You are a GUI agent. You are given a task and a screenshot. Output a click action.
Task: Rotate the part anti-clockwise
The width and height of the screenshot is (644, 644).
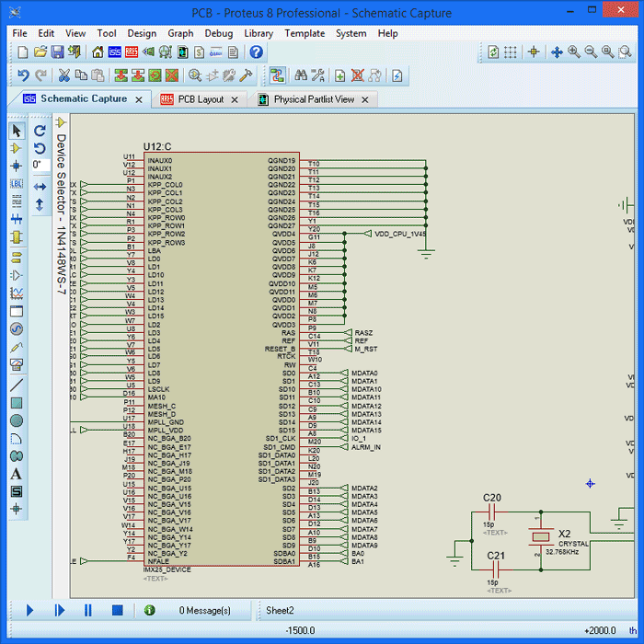(40, 148)
